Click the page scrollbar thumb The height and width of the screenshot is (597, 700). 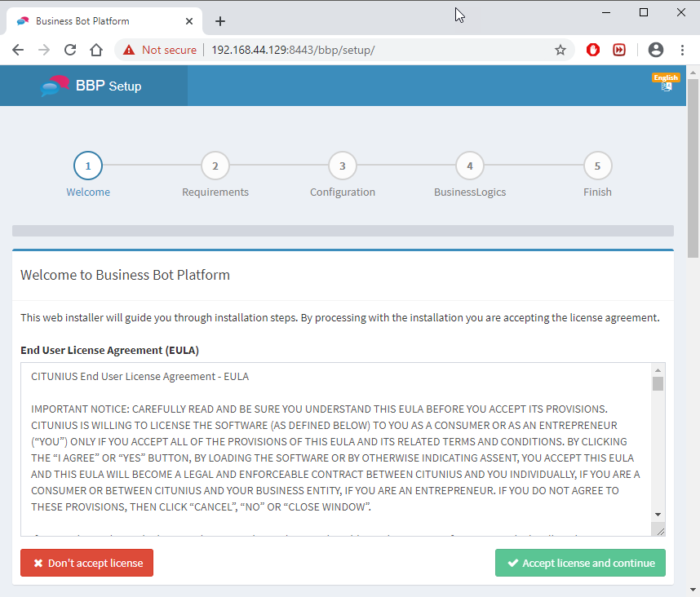pos(693,168)
